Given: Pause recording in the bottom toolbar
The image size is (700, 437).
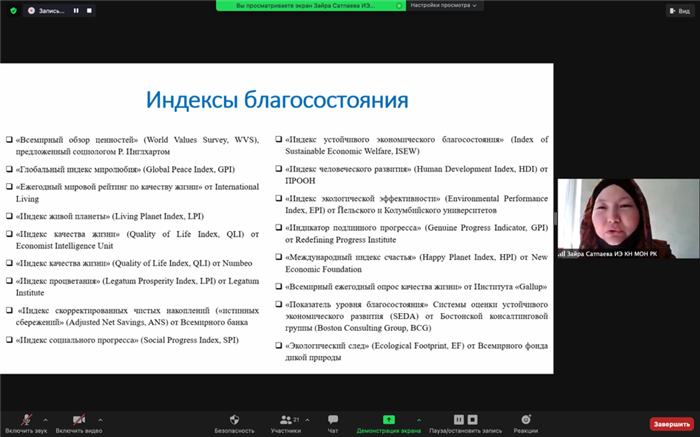Looking at the screenshot, I should (458, 420).
